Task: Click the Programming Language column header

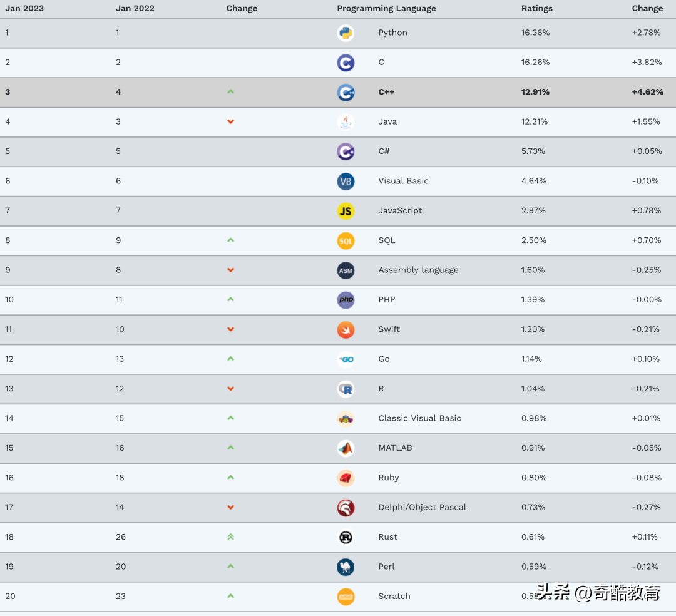Action: point(386,8)
